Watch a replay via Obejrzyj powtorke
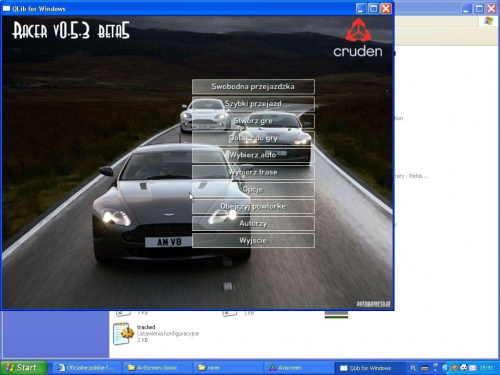The height and width of the screenshot is (375, 500). click(253, 206)
